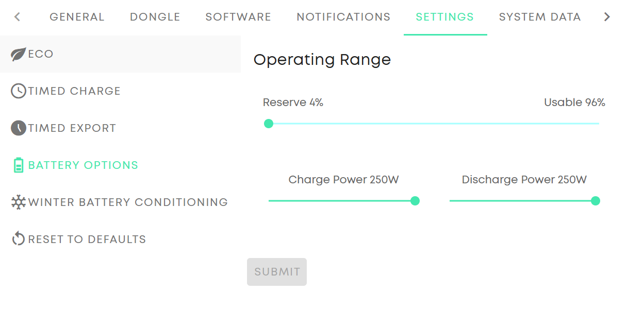Switch to the General tab

pos(77,17)
